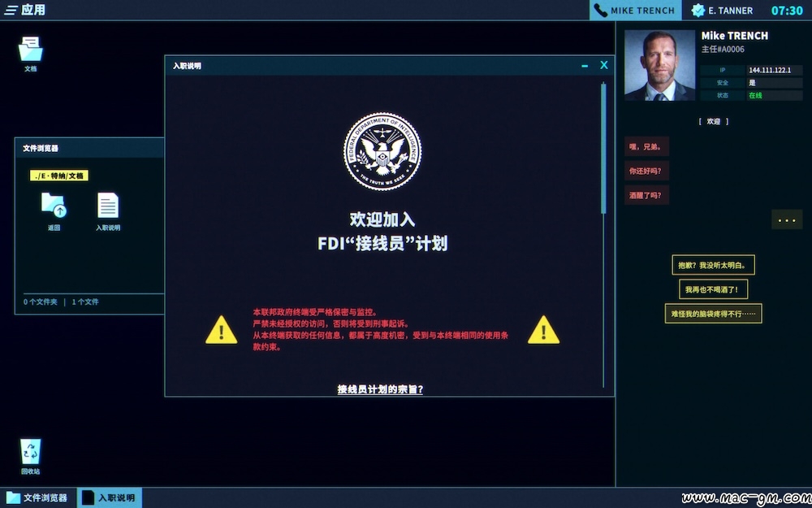Minimize the 入职说明 window

(x=585, y=66)
